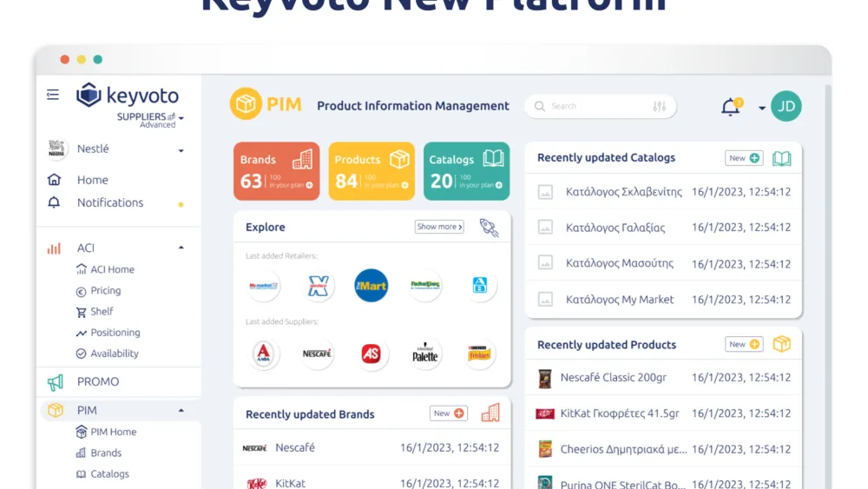
Task: Click catalogs book icon in Recently updated Catalogs
Action: point(782,158)
